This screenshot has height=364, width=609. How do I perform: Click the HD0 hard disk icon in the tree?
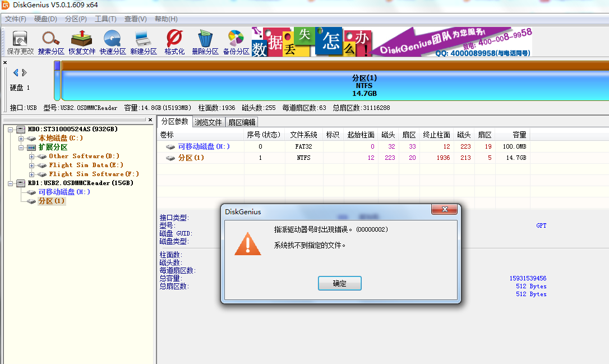tap(21, 130)
